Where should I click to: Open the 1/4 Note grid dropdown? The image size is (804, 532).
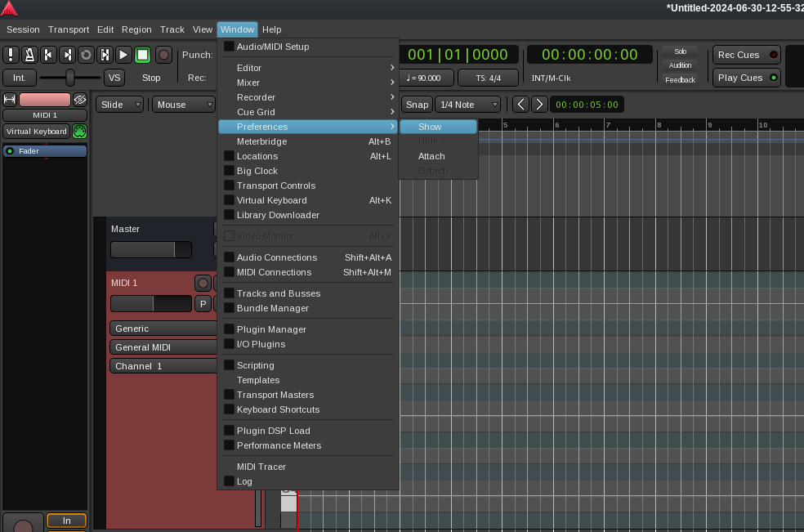468,105
